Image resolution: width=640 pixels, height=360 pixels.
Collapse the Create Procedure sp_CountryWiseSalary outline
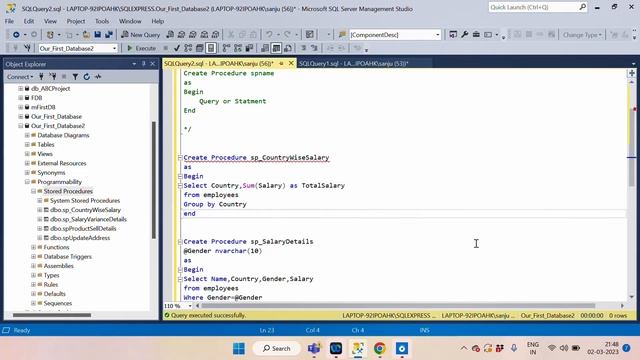click(x=180, y=158)
